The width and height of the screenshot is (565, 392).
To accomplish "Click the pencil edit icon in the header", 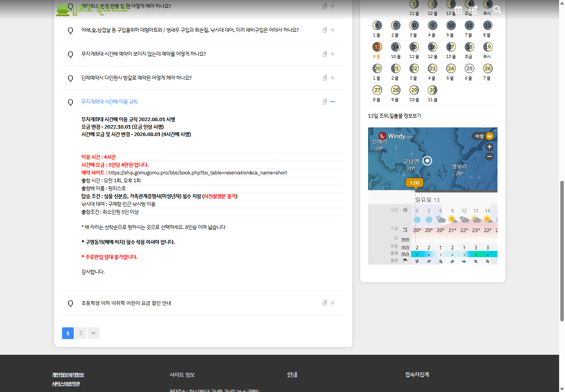I will [474, 10].
